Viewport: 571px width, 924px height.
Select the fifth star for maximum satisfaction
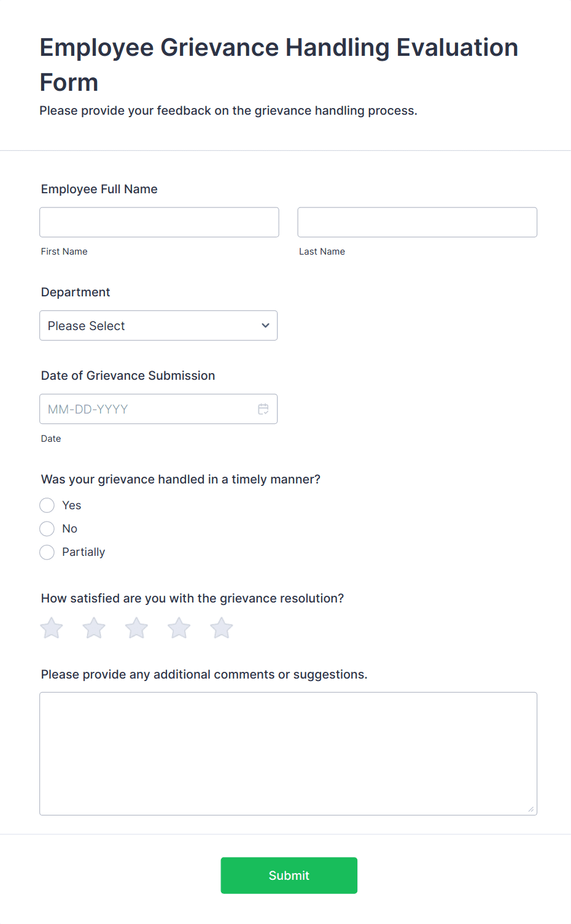pos(220,628)
